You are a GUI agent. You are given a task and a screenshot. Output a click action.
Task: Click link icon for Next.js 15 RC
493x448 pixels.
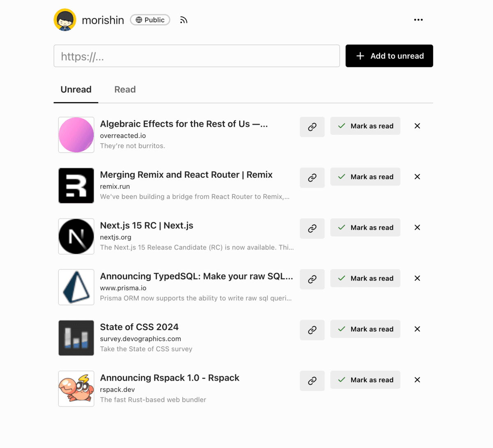point(312,228)
